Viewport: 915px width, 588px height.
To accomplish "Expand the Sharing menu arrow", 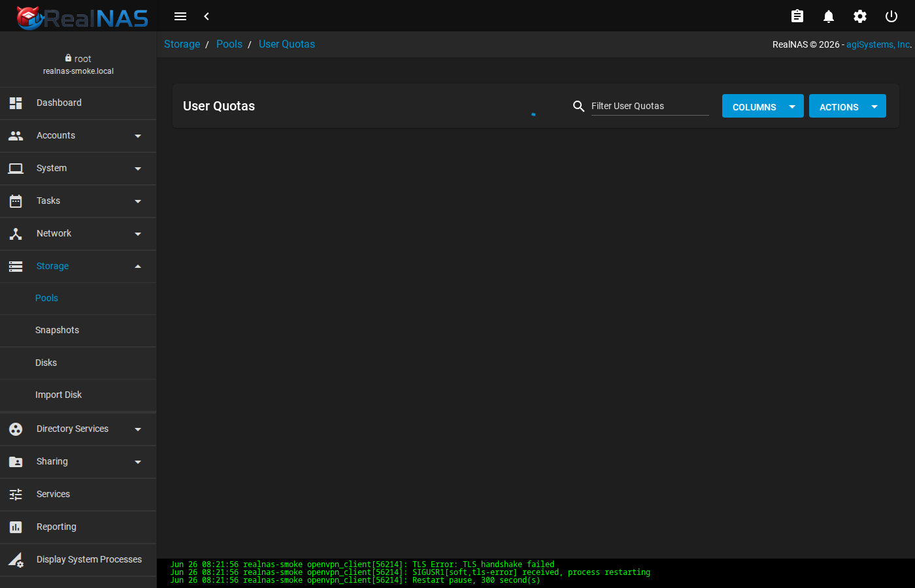I will tap(138, 462).
